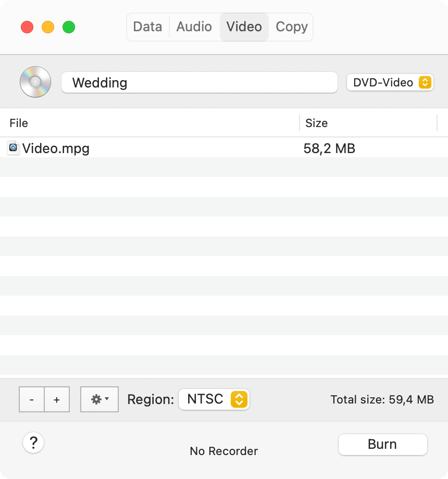Click the Video.mpg file icon
The height and width of the screenshot is (479, 448).
tap(14, 148)
